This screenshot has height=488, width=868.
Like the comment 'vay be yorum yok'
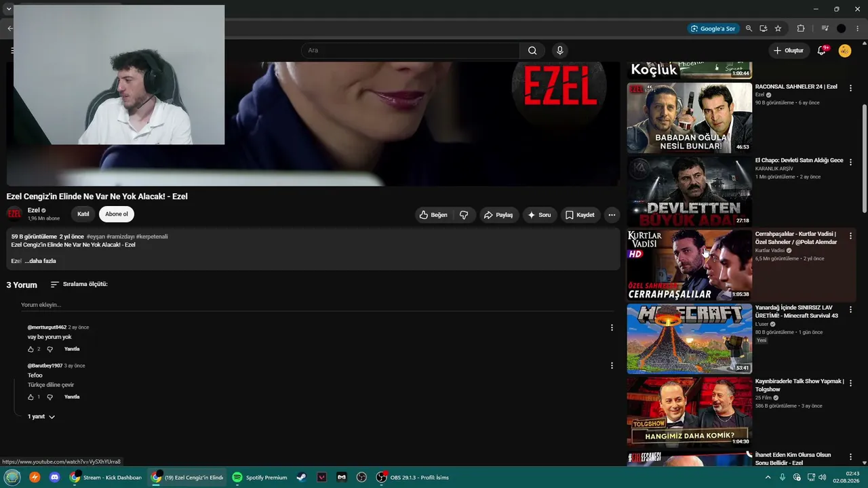pos(31,349)
